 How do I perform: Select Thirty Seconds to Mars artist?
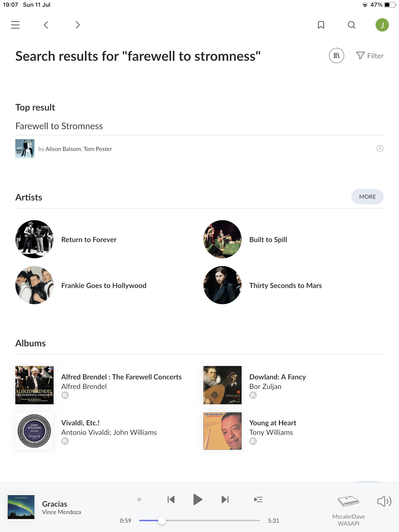[285, 285]
